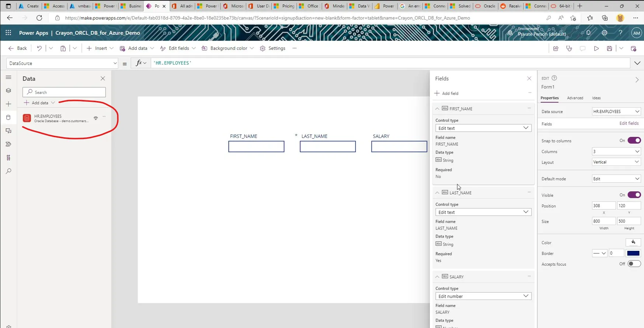Viewport: 644px width, 328px height.
Task: Open the help question mark icon
Action: (620, 33)
